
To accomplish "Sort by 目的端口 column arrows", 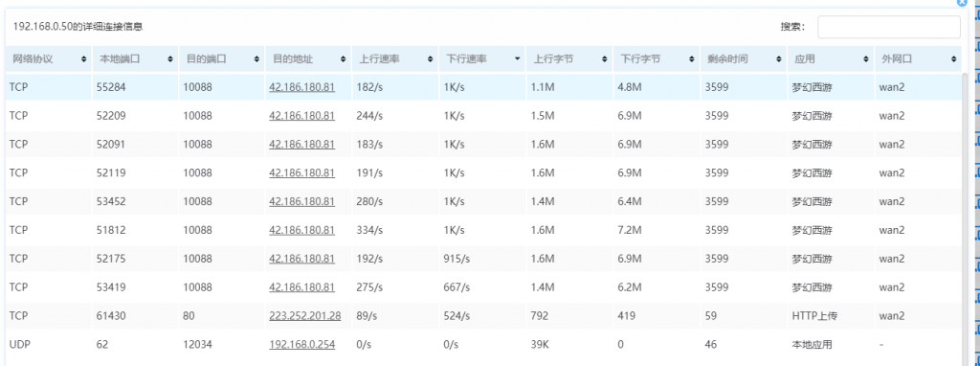I will (x=256, y=59).
